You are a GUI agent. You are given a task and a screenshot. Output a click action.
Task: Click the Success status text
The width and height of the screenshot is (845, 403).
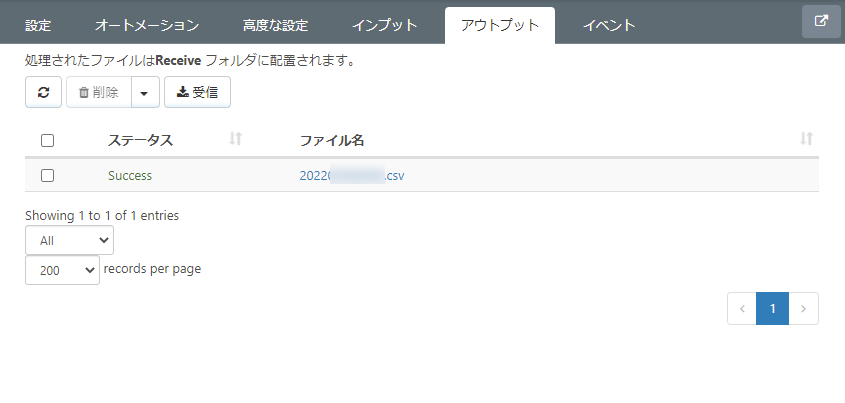coord(130,176)
